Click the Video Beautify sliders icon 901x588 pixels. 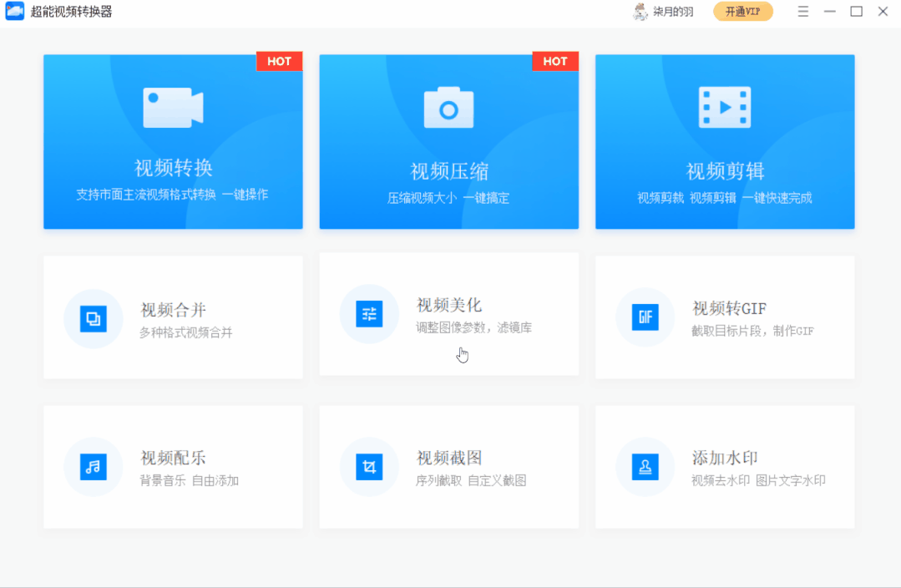point(369,313)
